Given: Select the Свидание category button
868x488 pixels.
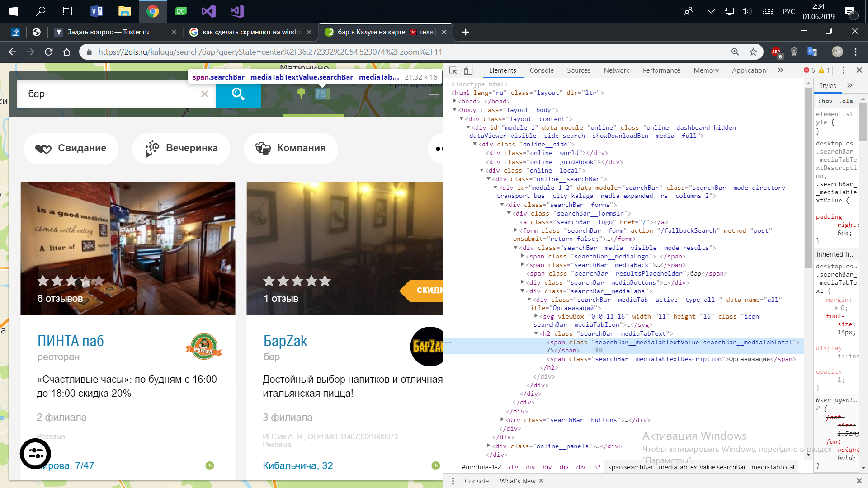Looking at the screenshot, I should pyautogui.click(x=71, y=148).
